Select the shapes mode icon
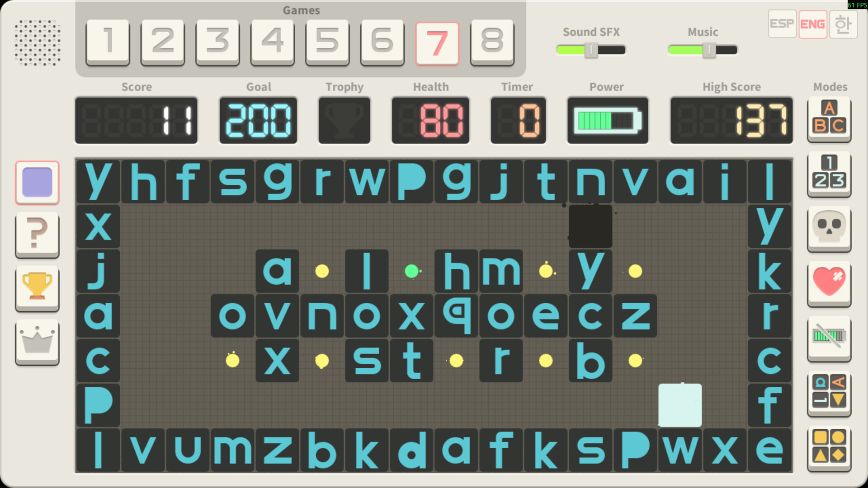This screenshot has width=868, height=488. pos(829,448)
